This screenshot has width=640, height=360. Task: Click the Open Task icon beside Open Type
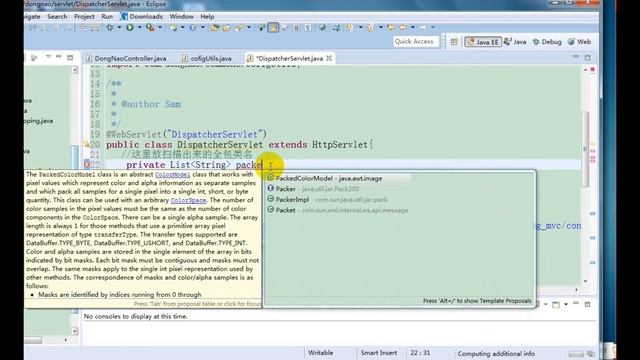[227, 27]
